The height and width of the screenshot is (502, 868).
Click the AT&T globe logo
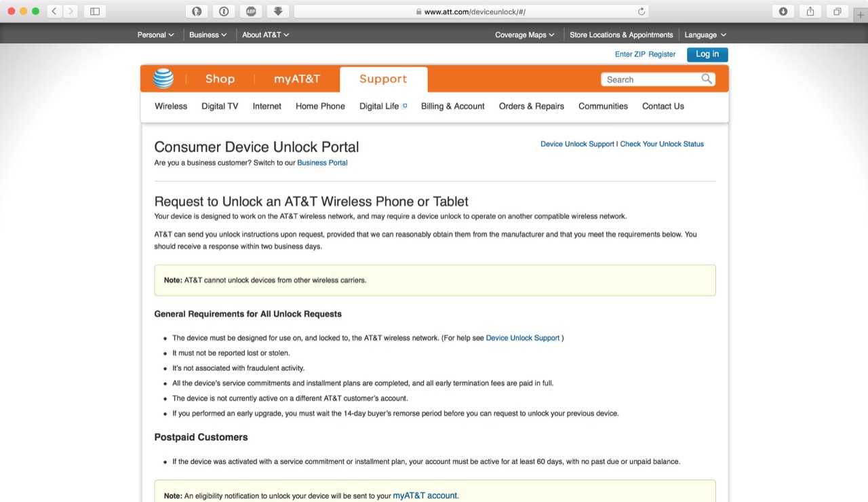(163, 79)
